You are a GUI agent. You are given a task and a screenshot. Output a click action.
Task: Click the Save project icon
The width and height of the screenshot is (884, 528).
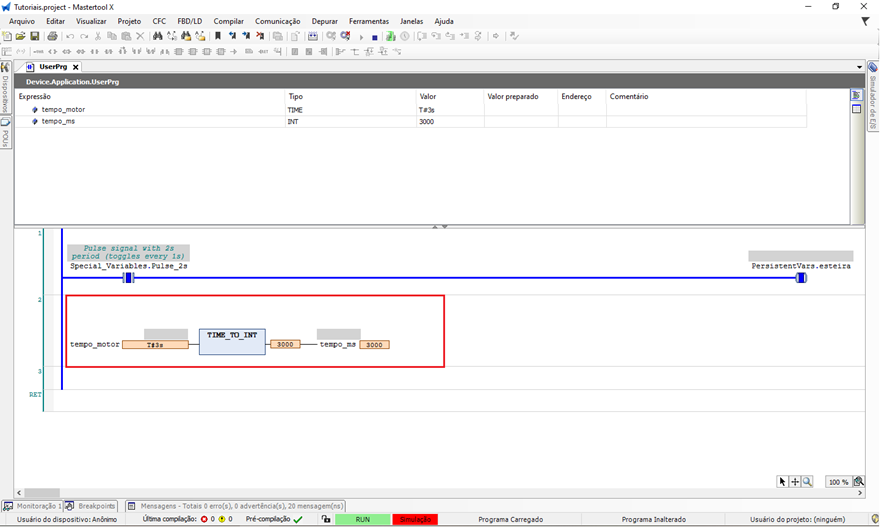(x=34, y=36)
